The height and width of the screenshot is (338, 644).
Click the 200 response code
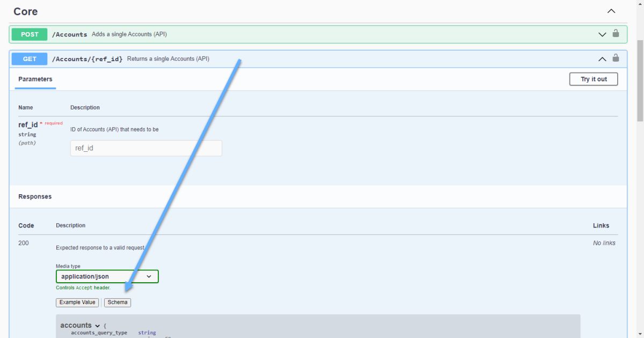click(x=24, y=243)
